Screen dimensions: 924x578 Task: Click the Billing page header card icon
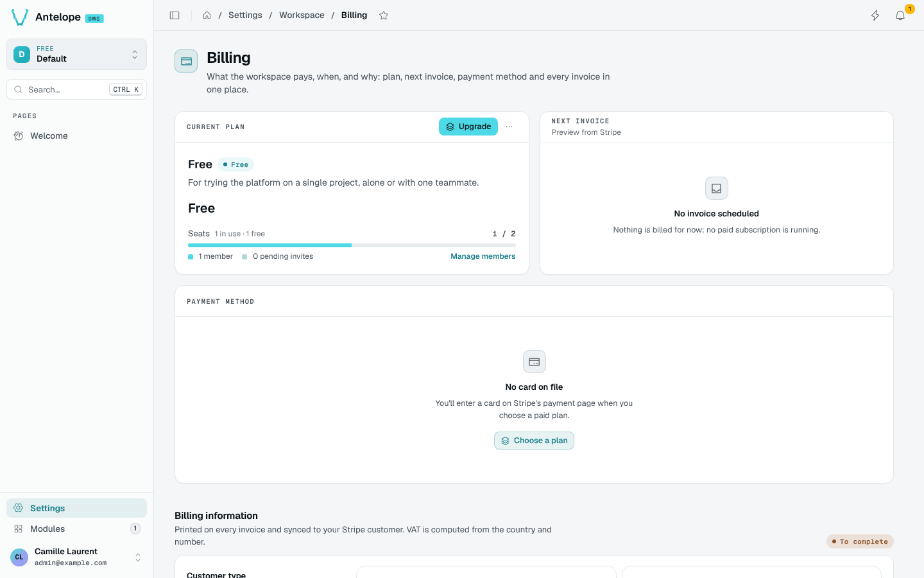pos(186,61)
